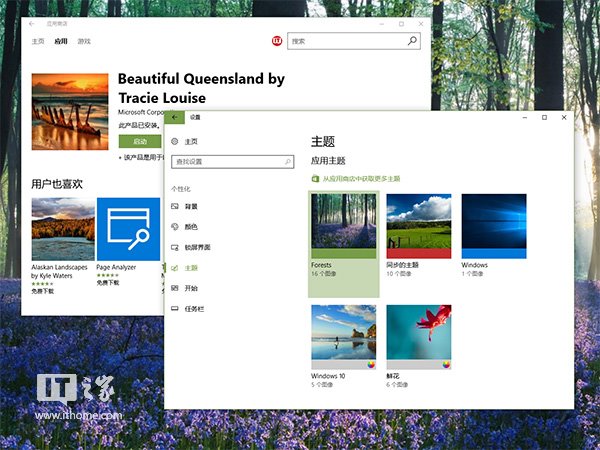Follow the 从应用商店中获取更多主题 link
This screenshot has width=600, height=450.
point(360,179)
